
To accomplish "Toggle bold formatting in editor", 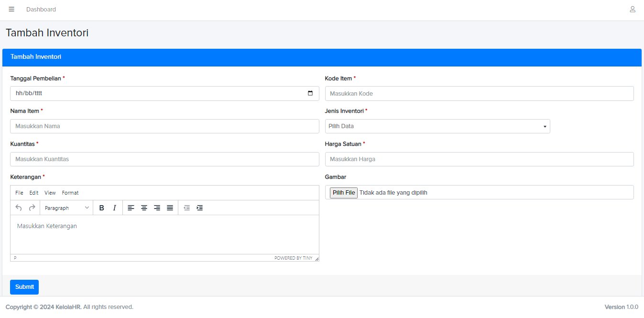I will [x=101, y=208].
